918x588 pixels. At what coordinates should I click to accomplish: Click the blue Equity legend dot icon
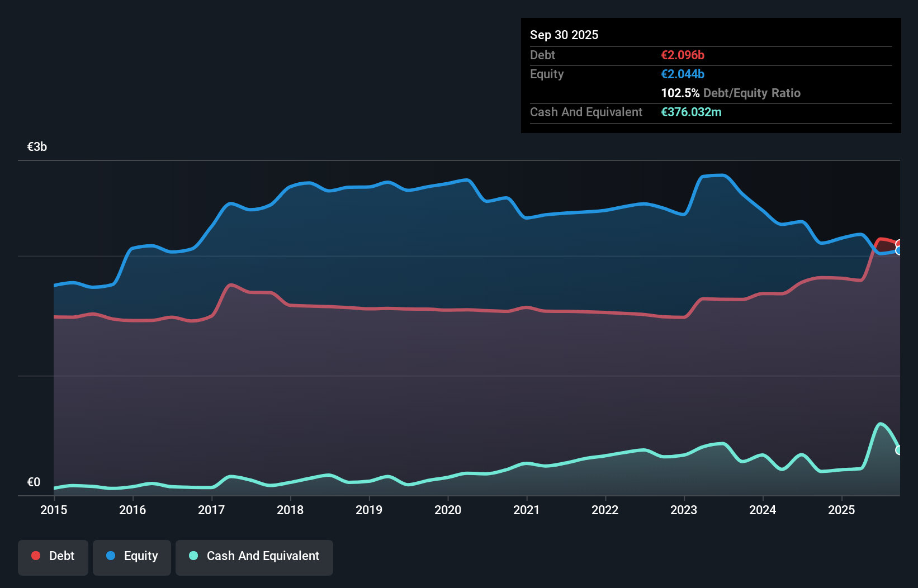click(x=111, y=556)
